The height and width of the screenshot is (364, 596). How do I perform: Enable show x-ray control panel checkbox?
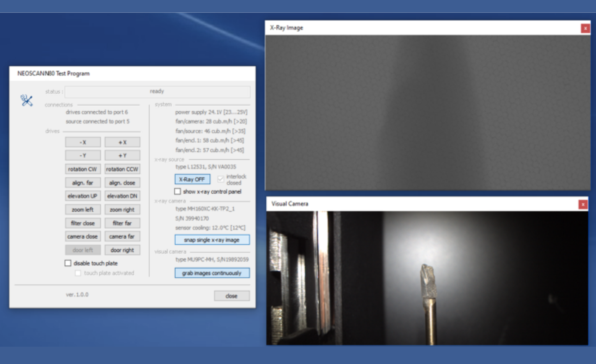tap(178, 191)
